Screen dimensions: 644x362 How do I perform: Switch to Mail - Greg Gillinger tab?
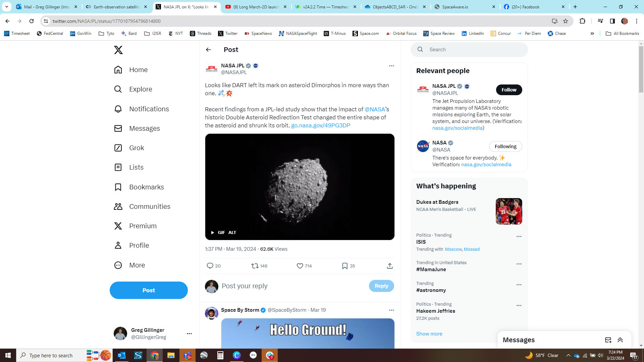pos(47,7)
